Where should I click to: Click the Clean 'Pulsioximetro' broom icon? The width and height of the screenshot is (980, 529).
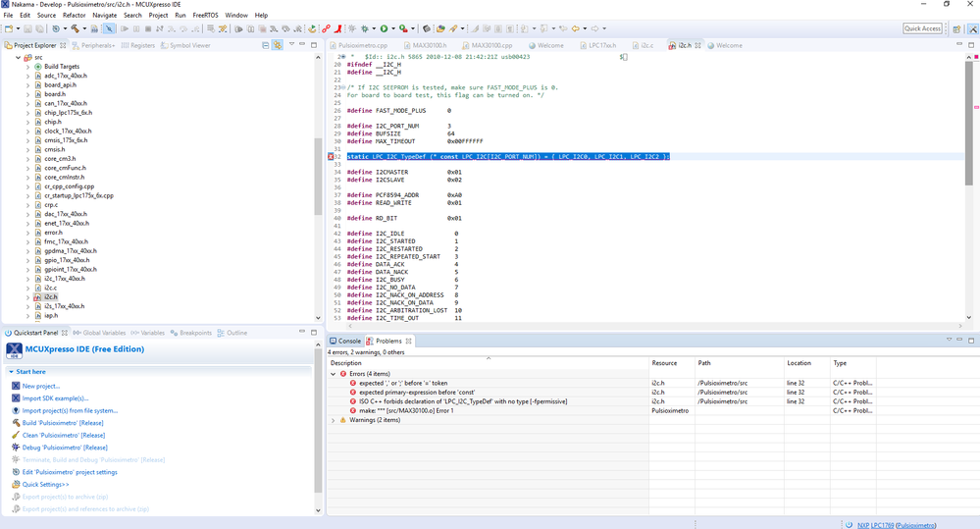pyautogui.click(x=16, y=435)
